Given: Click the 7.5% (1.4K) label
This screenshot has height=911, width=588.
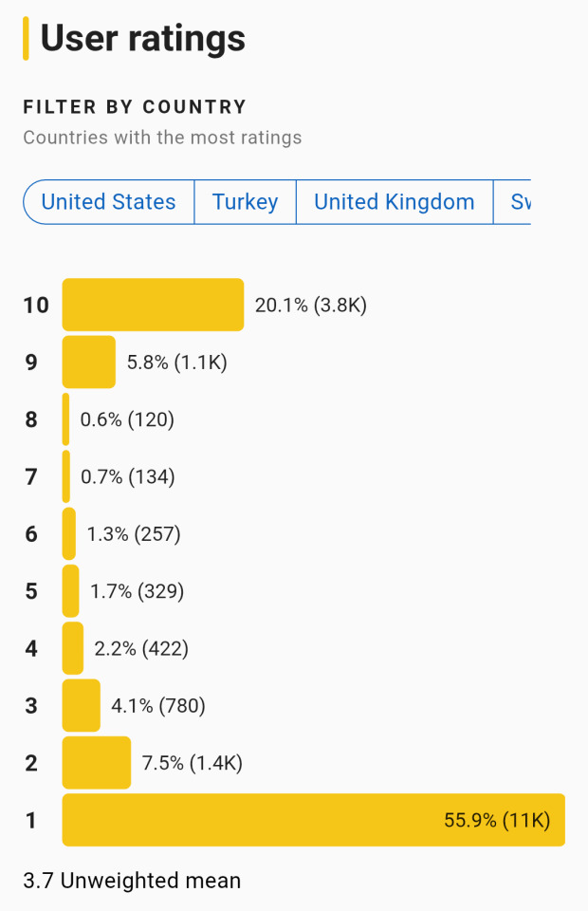Looking at the screenshot, I should (x=193, y=763).
